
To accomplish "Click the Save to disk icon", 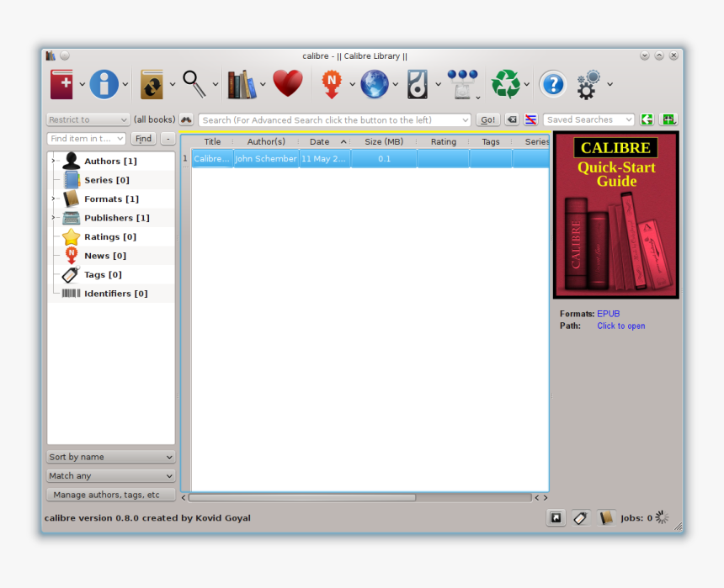I will 418,84.
